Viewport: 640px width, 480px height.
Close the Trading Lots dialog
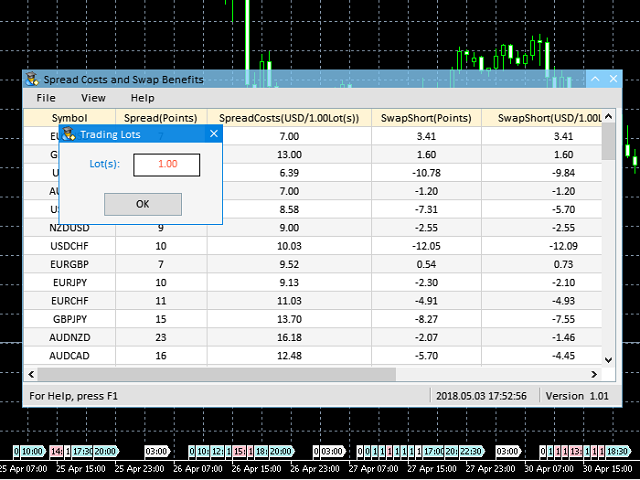pyautogui.click(x=212, y=134)
